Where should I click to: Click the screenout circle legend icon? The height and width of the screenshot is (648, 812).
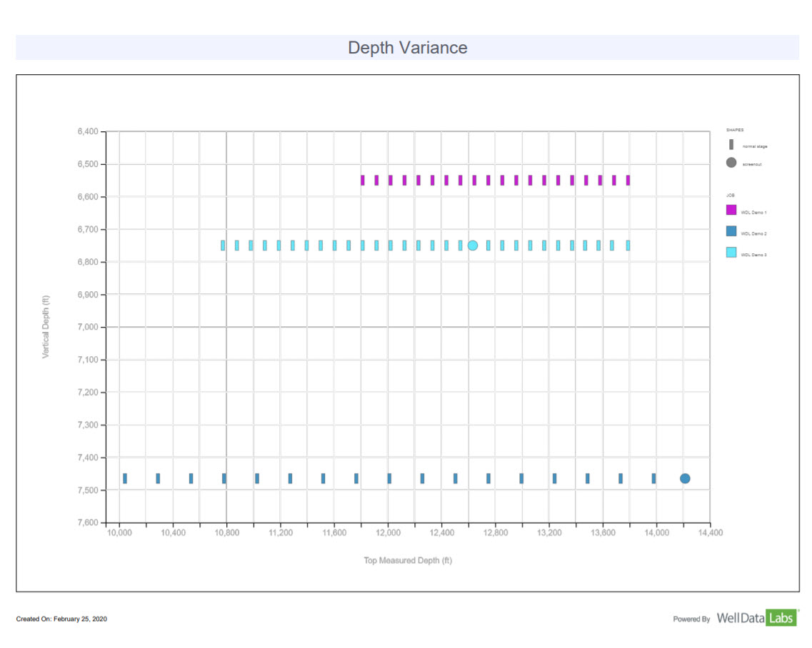[731, 163]
